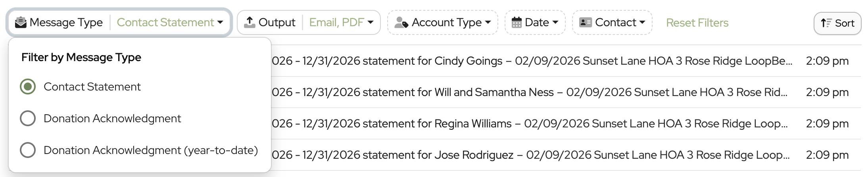Expand the Email, PDF output dropdown
Viewport: 868px width, 177px height.
(x=371, y=23)
